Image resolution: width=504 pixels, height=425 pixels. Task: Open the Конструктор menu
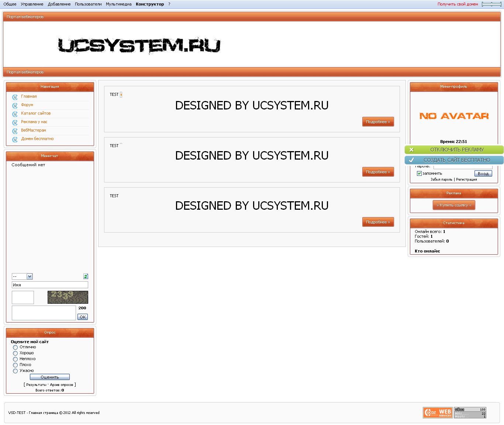pyautogui.click(x=149, y=4)
